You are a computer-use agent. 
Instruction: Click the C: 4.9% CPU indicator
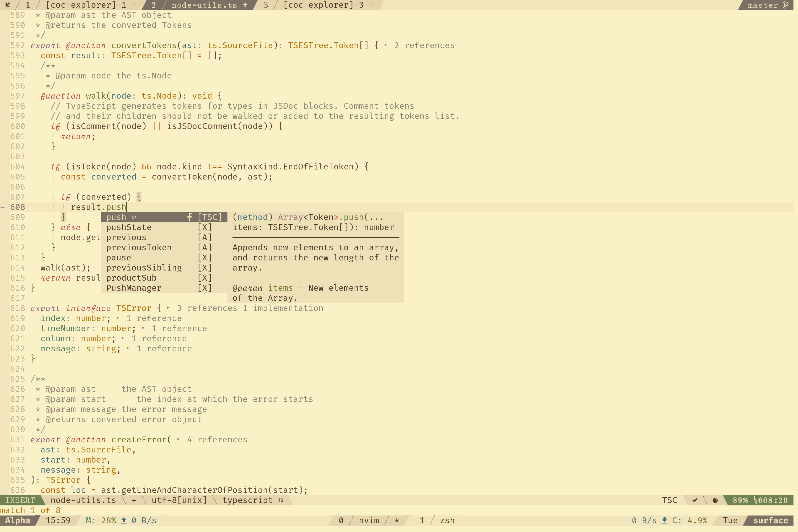[x=690, y=521]
